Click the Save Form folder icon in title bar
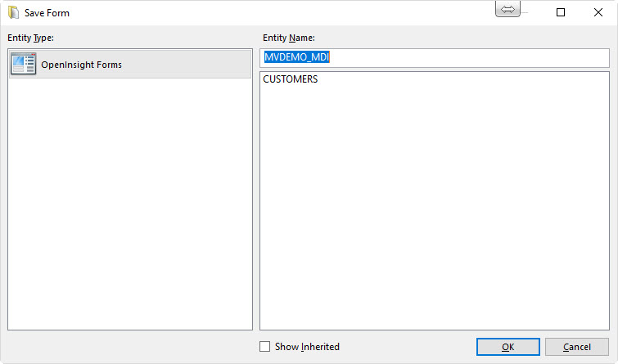The width and height of the screenshot is (618, 364). [13, 12]
